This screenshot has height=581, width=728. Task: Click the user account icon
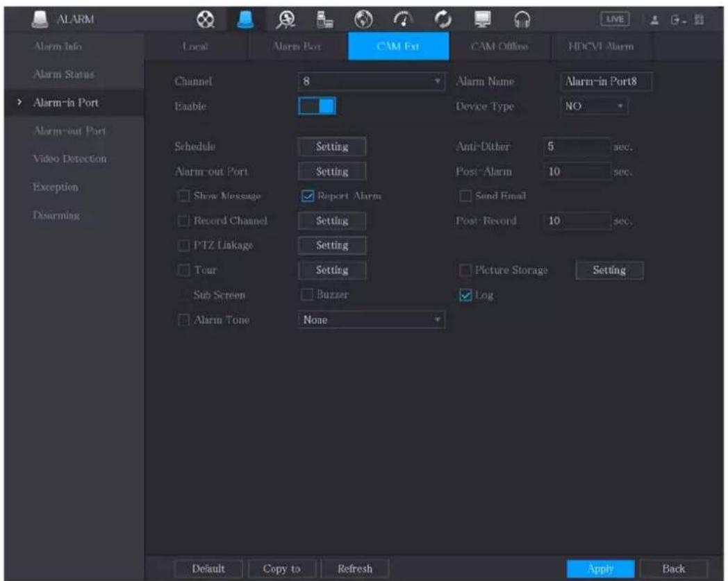(654, 20)
